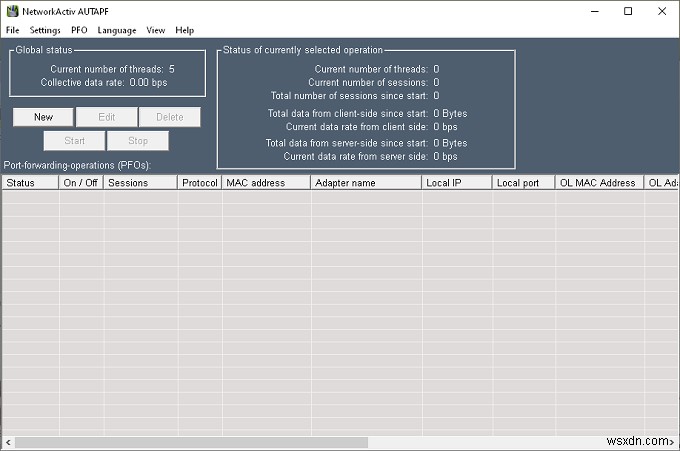
Task: Click the horizontal scrollbar left arrow
Action: [x=7, y=441]
